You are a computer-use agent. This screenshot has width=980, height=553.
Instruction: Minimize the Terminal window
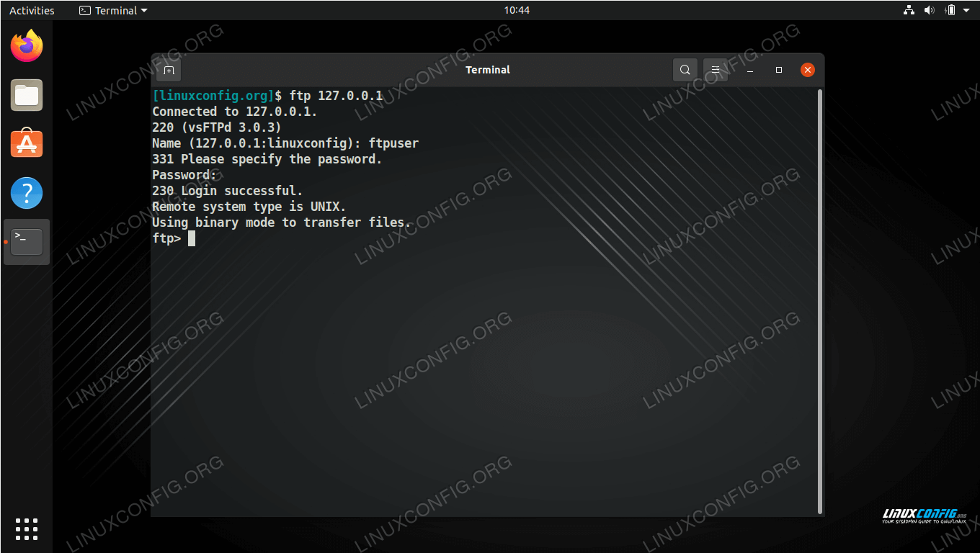click(750, 70)
